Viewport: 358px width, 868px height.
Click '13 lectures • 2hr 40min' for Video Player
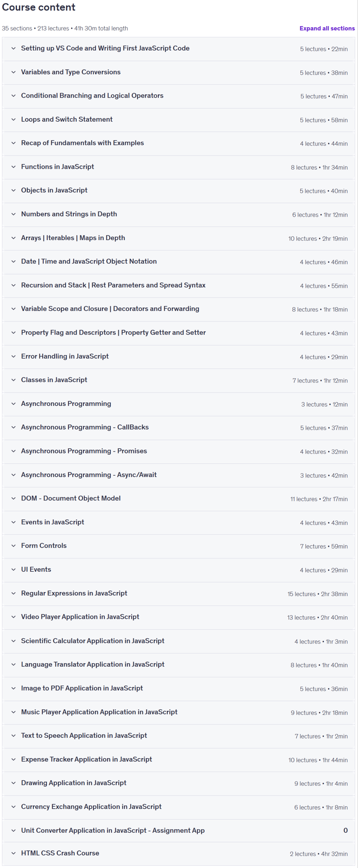[x=317, y=617]
